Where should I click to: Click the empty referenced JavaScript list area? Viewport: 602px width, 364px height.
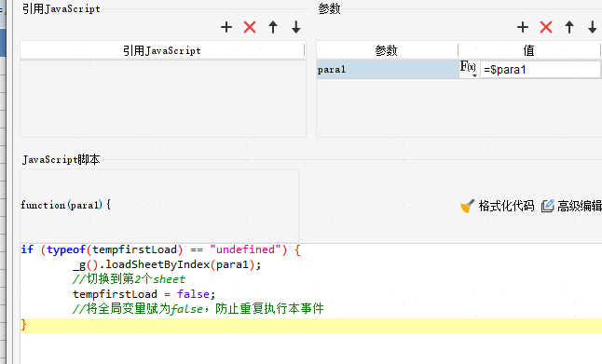coord(163,98)
